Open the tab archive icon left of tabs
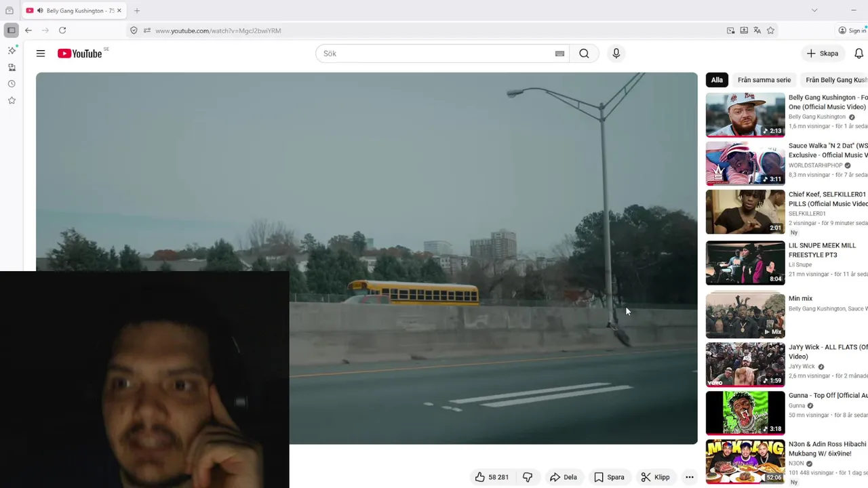Image resolution: width=868 pixels, height=488 pixels. (x=9, y=11)
